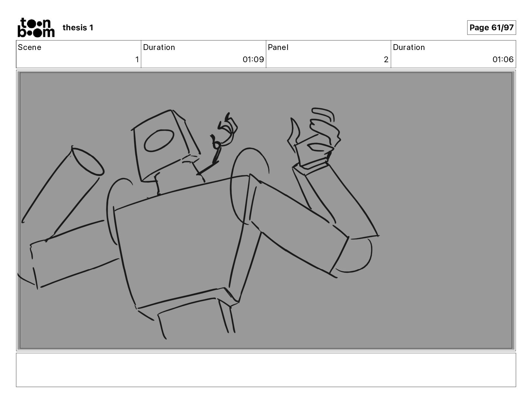Click the 'Panel' header label
Image resolution: width=532 pixels, height=411 pixels.
coord(278,47)
